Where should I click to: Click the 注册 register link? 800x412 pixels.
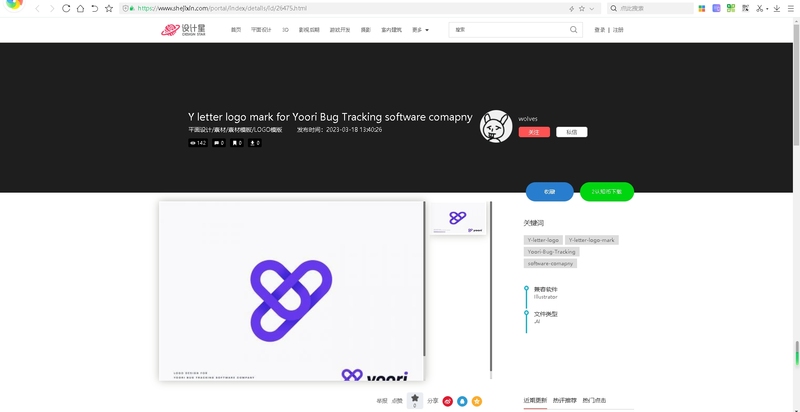click(x=618, y=30)
